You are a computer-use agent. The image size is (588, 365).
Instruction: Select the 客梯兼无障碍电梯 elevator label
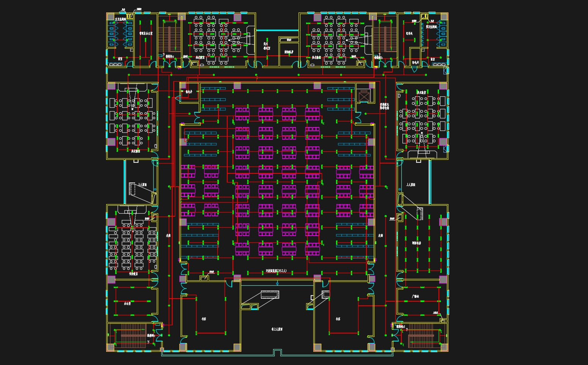click(x=384, y=106)
